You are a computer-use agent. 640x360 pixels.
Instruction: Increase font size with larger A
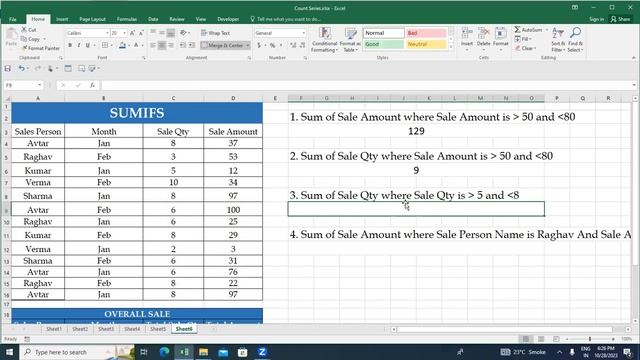point(132,33)
